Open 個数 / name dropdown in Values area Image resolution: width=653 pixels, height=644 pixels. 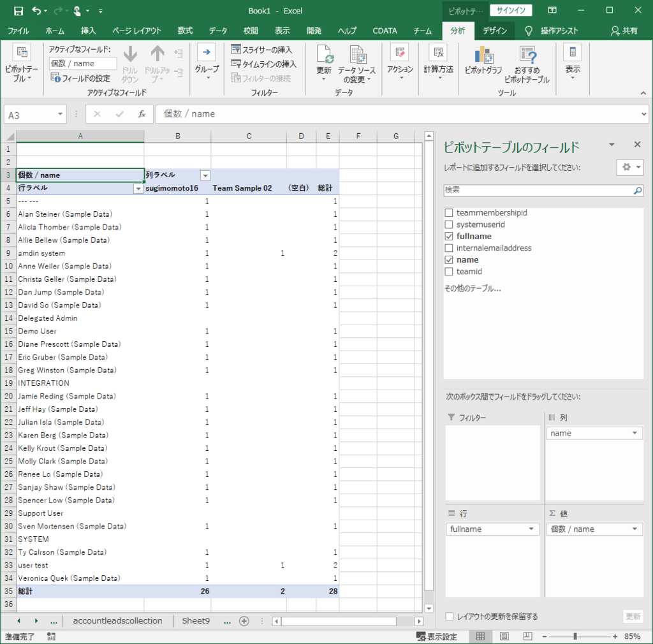pos(635,529)
